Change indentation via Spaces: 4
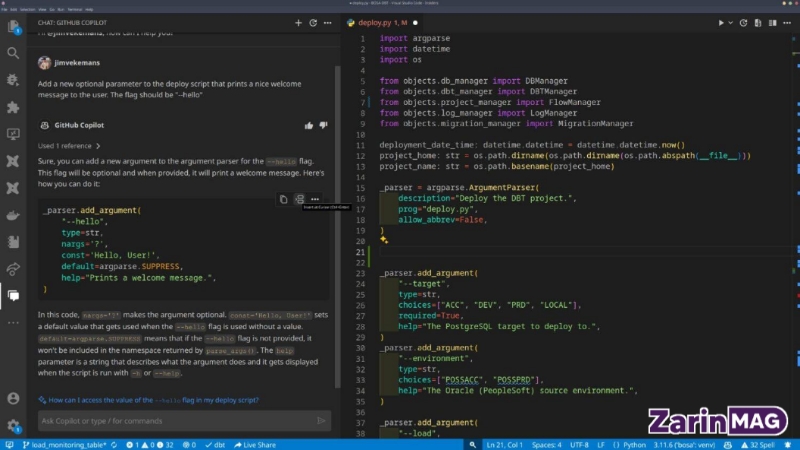The image size is (800, 450). point(546,445)
